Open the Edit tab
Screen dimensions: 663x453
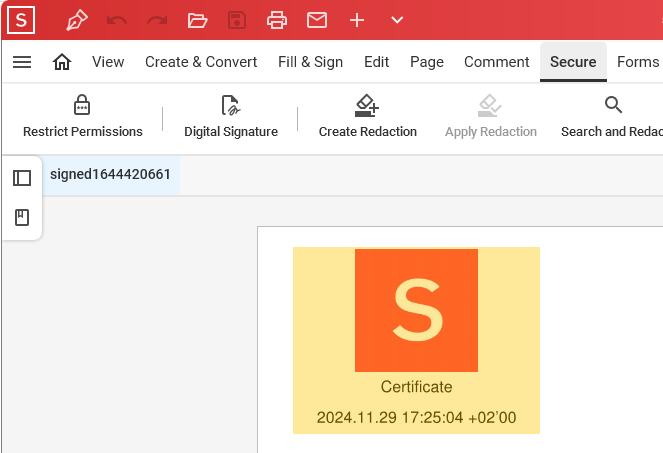point(376,62)
